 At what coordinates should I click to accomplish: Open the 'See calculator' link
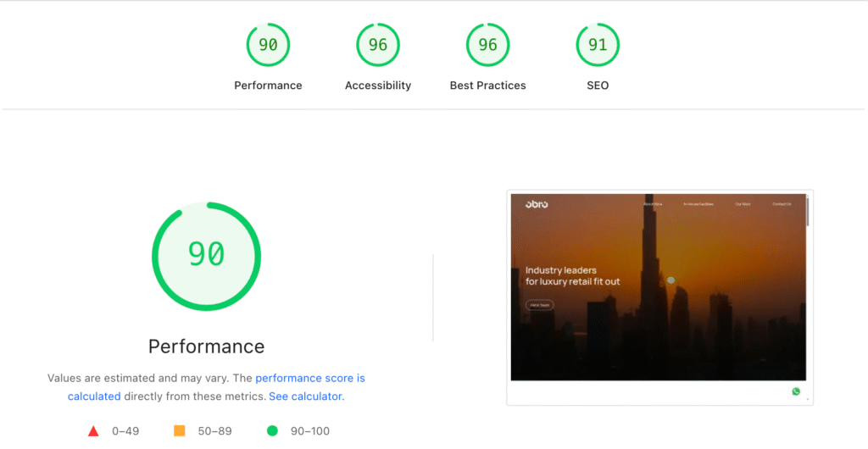(x=305, y=396)
